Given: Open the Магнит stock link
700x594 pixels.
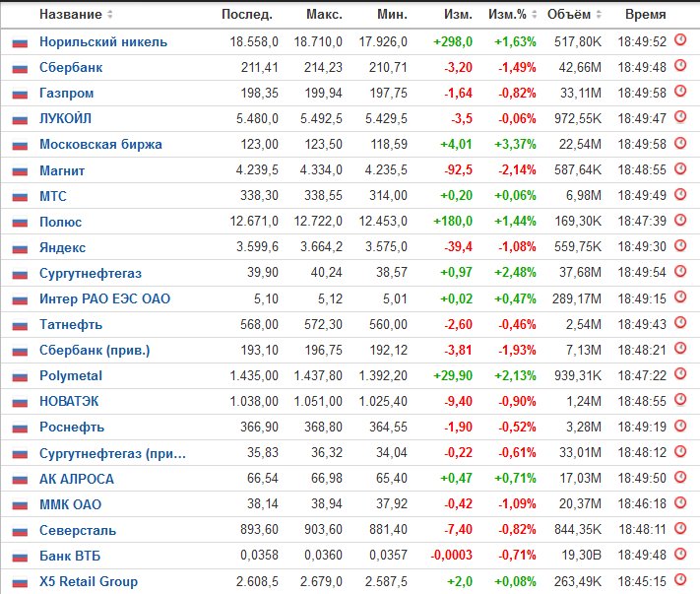Looking at the screenshot, I should pyautogui.click(x=62, y=170).
